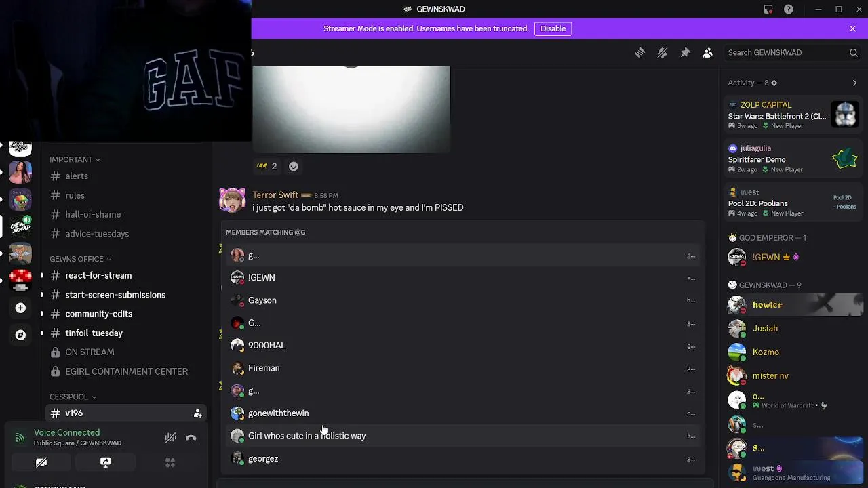The height and width of the screenshot is (488, 868).
Task: Toggle the member list visibility
Action: click(x=707, y=53)
